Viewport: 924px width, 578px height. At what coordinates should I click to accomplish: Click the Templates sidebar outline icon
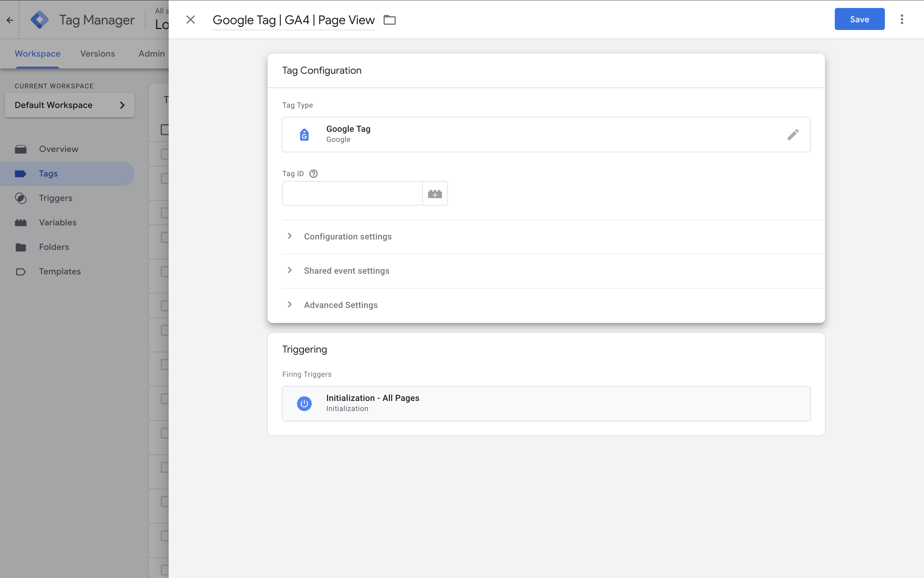point(20,272)
